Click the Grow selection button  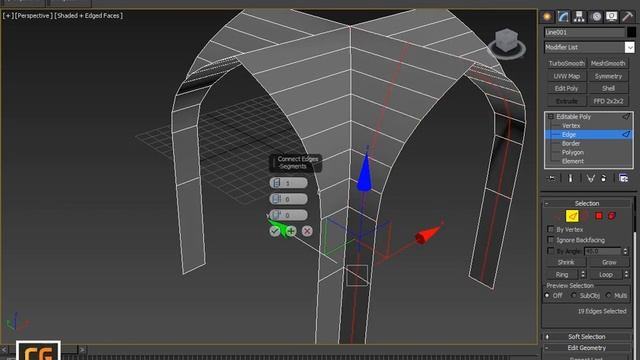point(609,262)
